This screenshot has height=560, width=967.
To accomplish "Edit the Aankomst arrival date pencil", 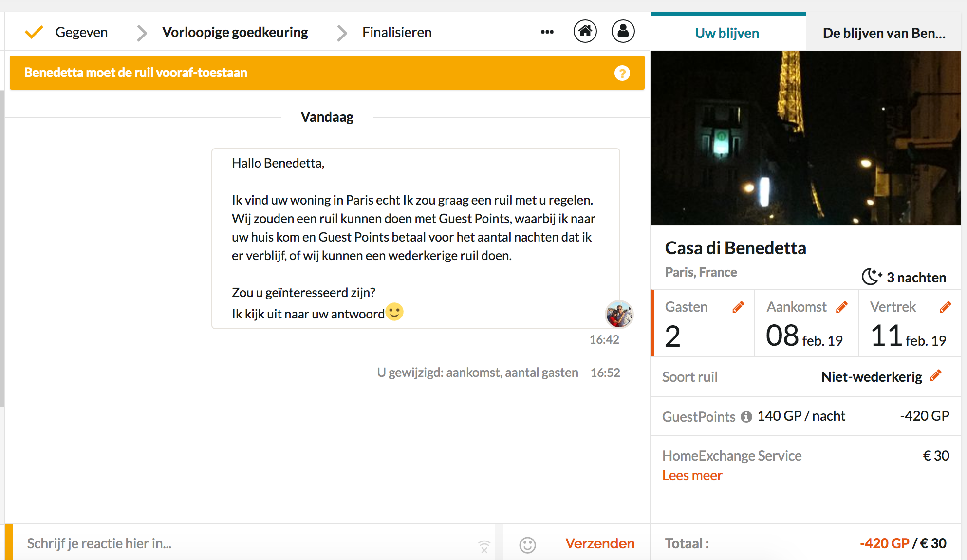I will click(842, 307).
